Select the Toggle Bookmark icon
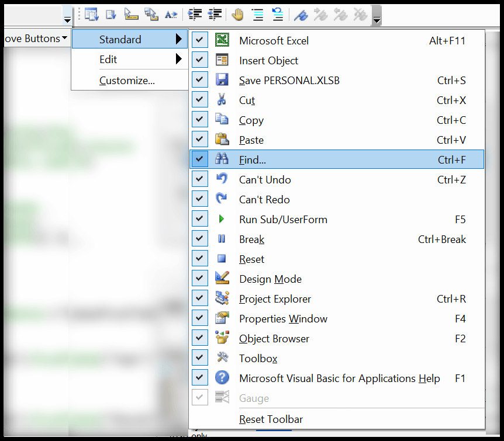Viewport: 504px width, 441px height. (300, 14)
